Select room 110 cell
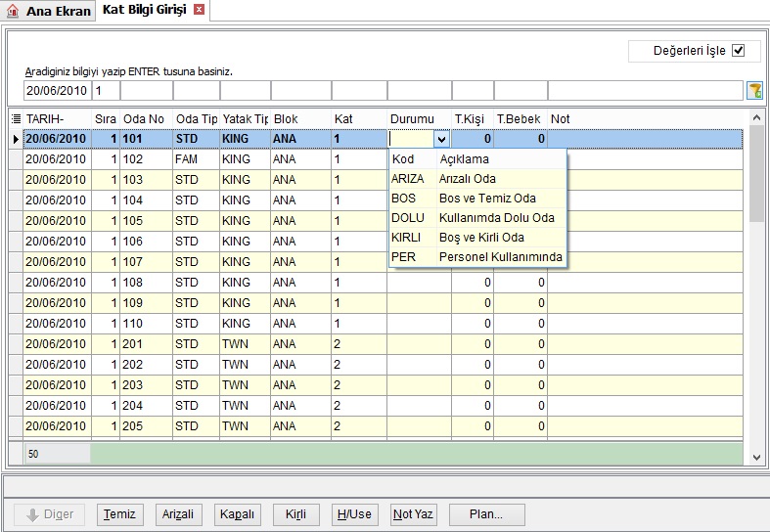The width and height of the screenshot is (770, 532). point(147,324)
